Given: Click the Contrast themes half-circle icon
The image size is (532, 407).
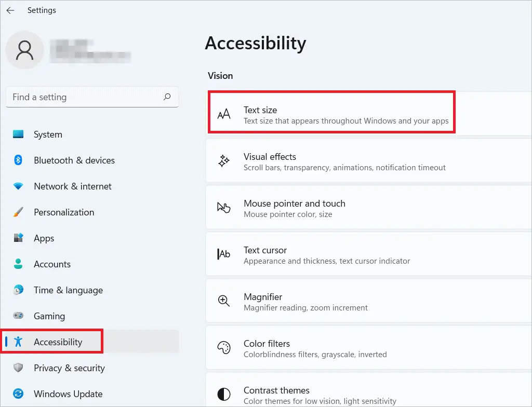Looking at the screenshot, I should point(224,395).
